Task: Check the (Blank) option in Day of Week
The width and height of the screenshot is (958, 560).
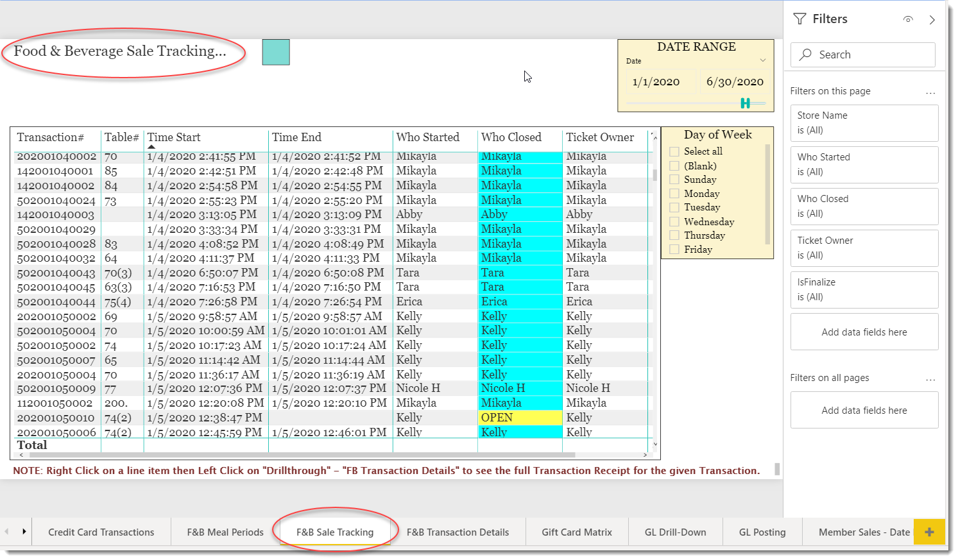Action: 674,166
